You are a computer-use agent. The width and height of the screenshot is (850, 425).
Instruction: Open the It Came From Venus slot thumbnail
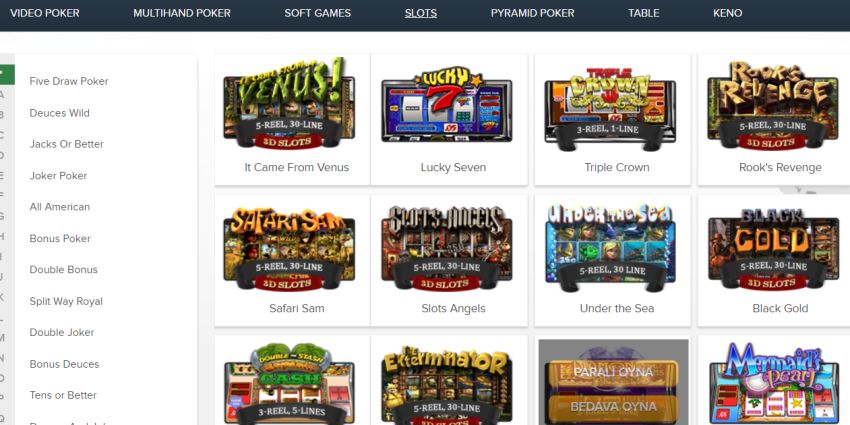[x=289, y=103]
